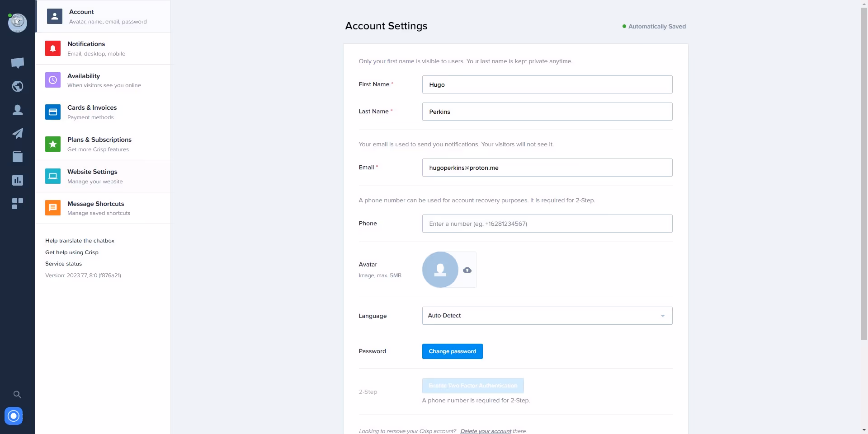Click the Email input field
868x434 pixels.
[x=547, y=168]
